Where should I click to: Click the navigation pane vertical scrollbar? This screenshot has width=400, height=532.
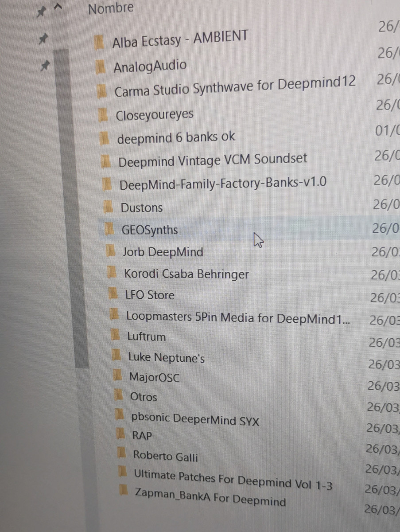point(70,208)
